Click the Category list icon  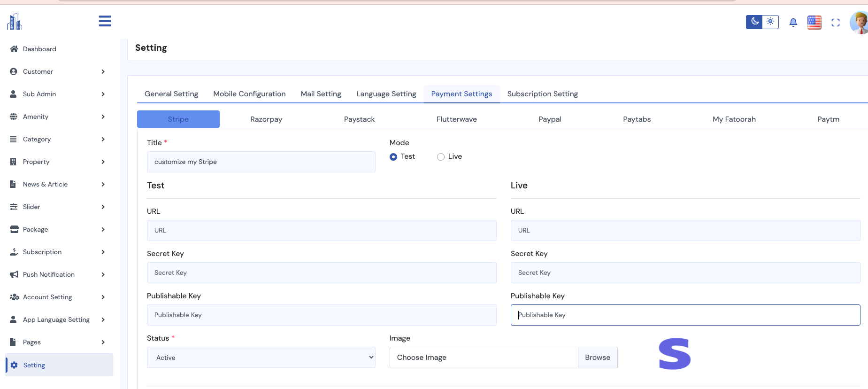14,139
